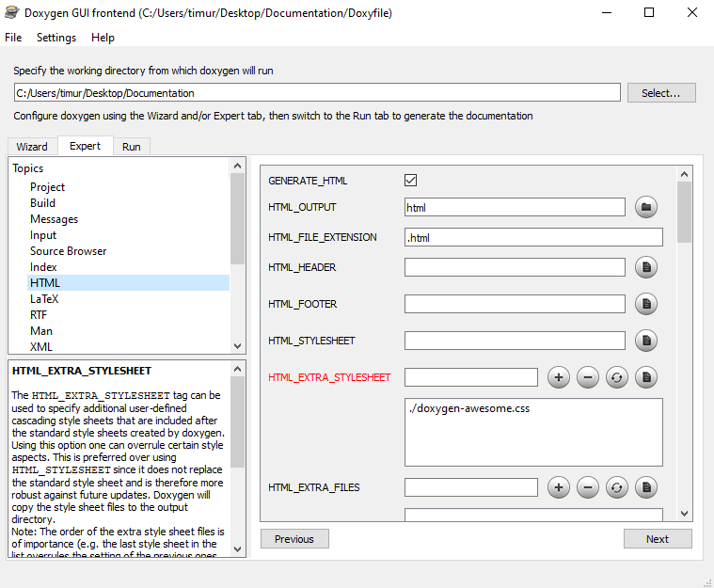The width and height of the screenshot is (714, 588).
Task: Click settings panel scroll down arrow
Action: (684, 514)
